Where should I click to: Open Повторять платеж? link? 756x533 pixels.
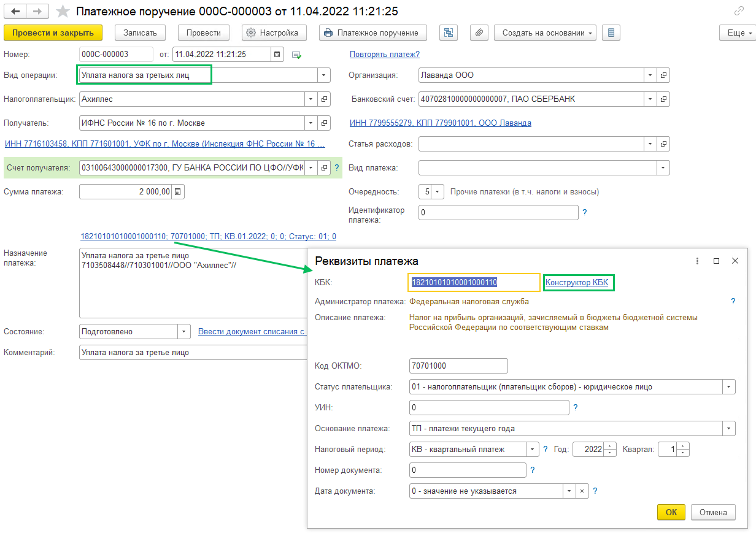click(385, 55)
